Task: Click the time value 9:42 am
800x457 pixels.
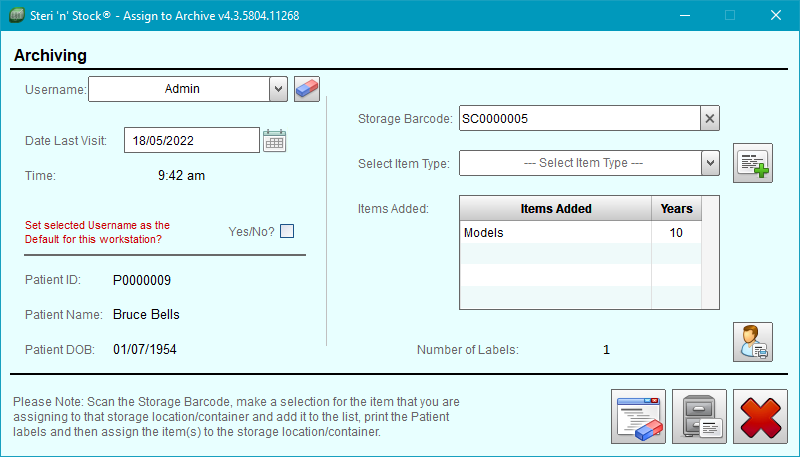Action: (x=181, y=175)
